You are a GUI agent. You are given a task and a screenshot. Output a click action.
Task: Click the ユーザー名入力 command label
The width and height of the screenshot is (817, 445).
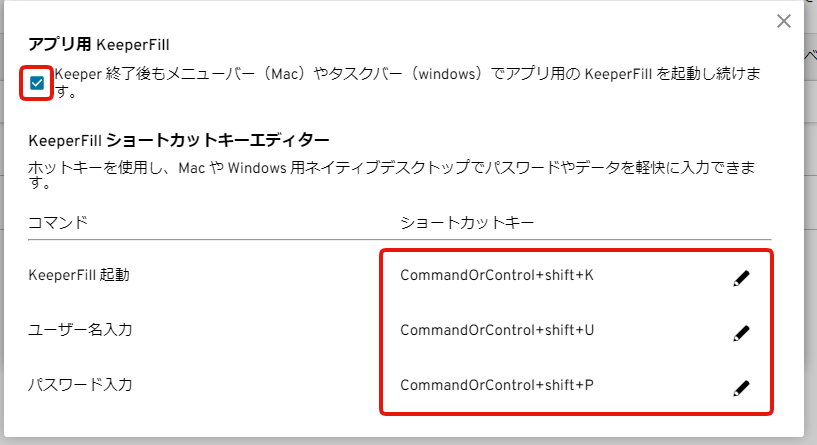point(80,330)
